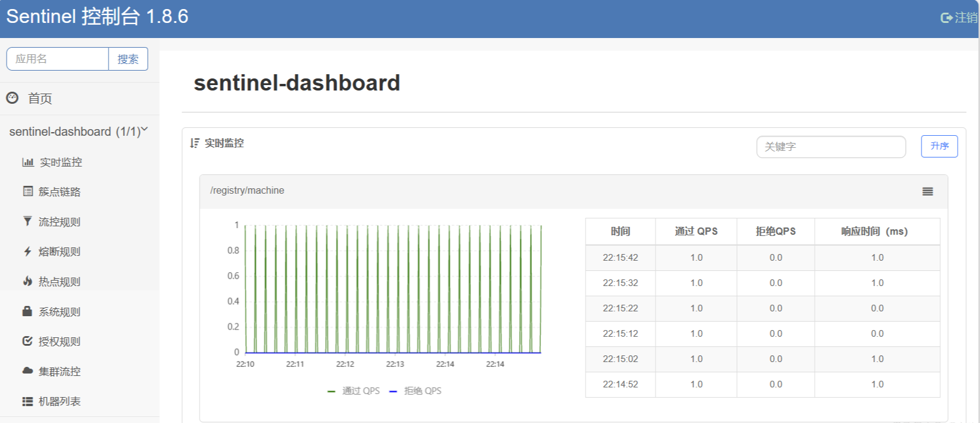980x423 pixels.
Task: Toggle 拒绝 QPS series in chart legend
Action: pos(416,391)
